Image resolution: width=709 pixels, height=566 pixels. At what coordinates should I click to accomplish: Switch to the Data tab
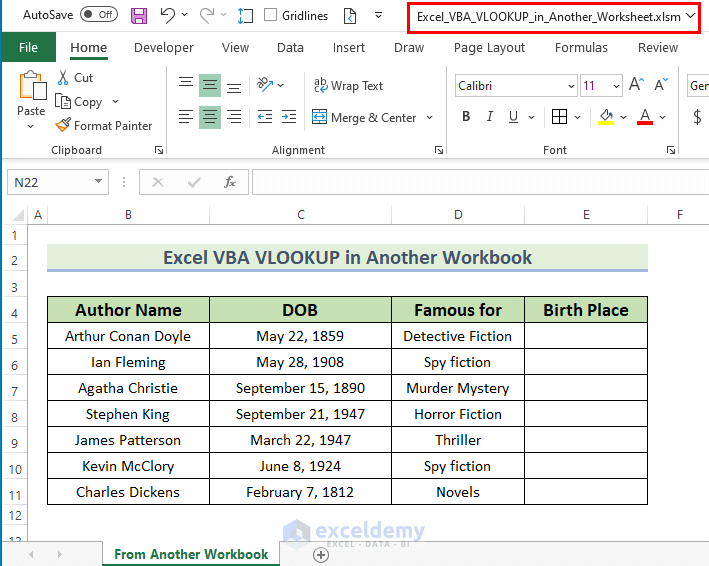pyautogui.click(x=290, y=47)
